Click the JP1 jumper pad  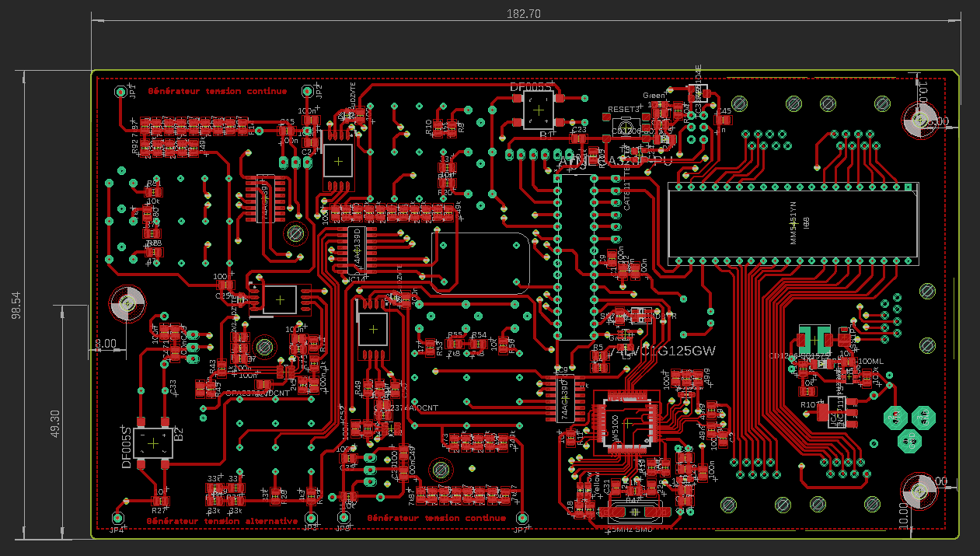pyautogui.click(x=120, y=92)
